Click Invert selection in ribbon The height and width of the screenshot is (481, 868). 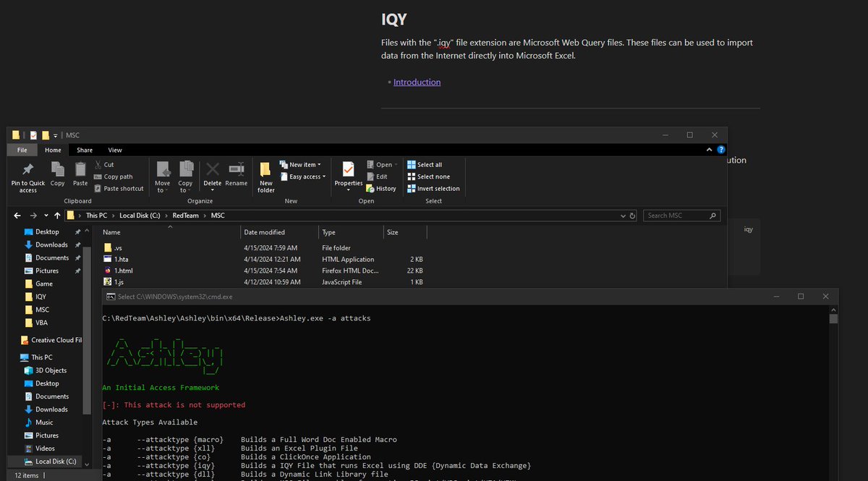click(x=433, y=188)
